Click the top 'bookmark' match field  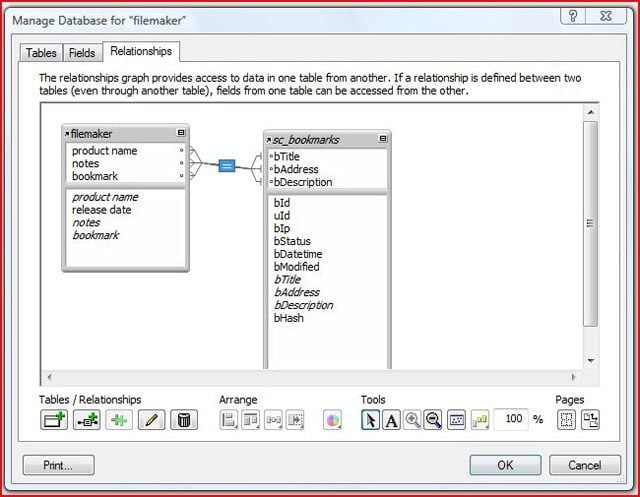click(x=95, y=176)
